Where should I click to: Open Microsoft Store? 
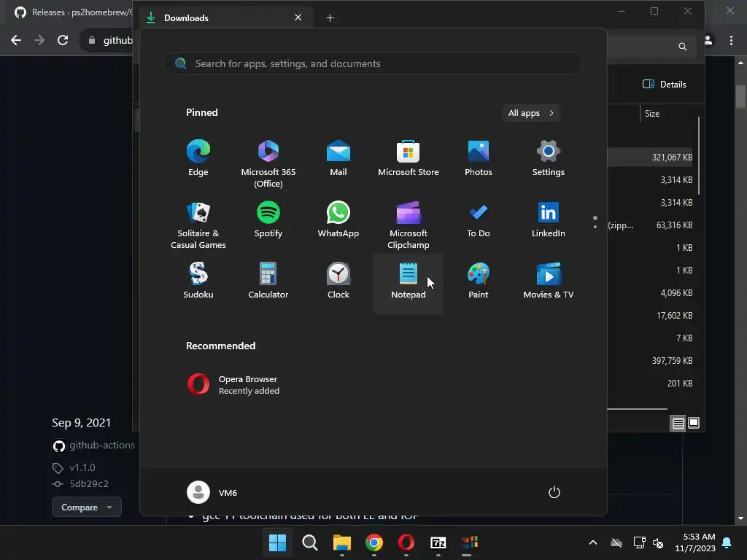(x=409, y=159)
